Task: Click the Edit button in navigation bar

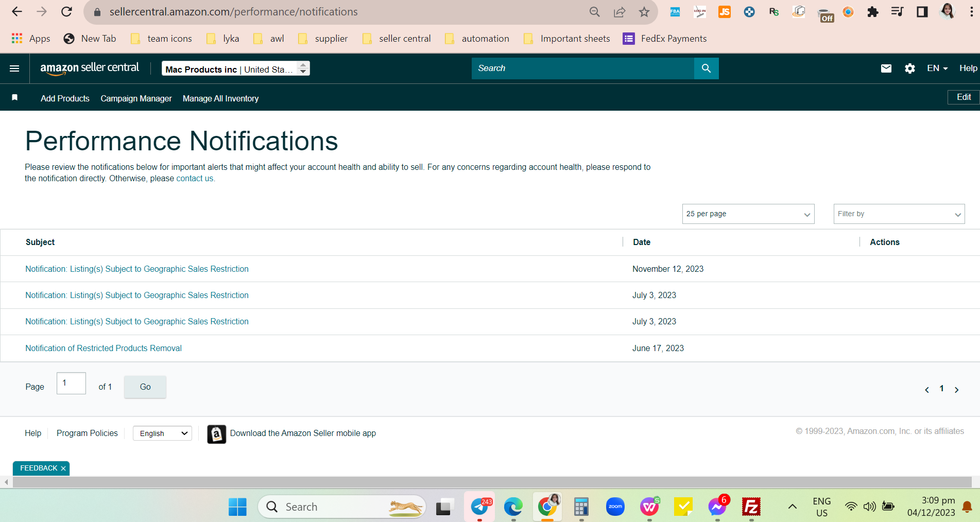Action: (964, 97)
